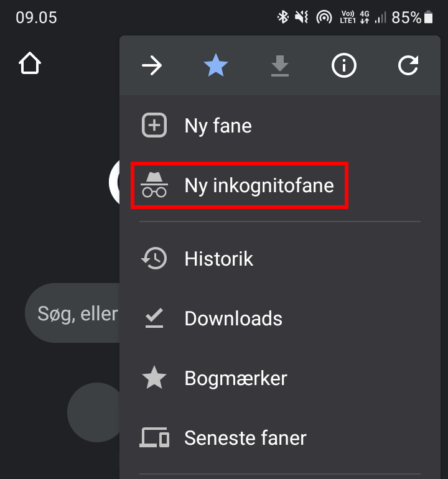Open Downloads menu entry
This screenshot has height=479, width=448.
[x=233, y=319]
